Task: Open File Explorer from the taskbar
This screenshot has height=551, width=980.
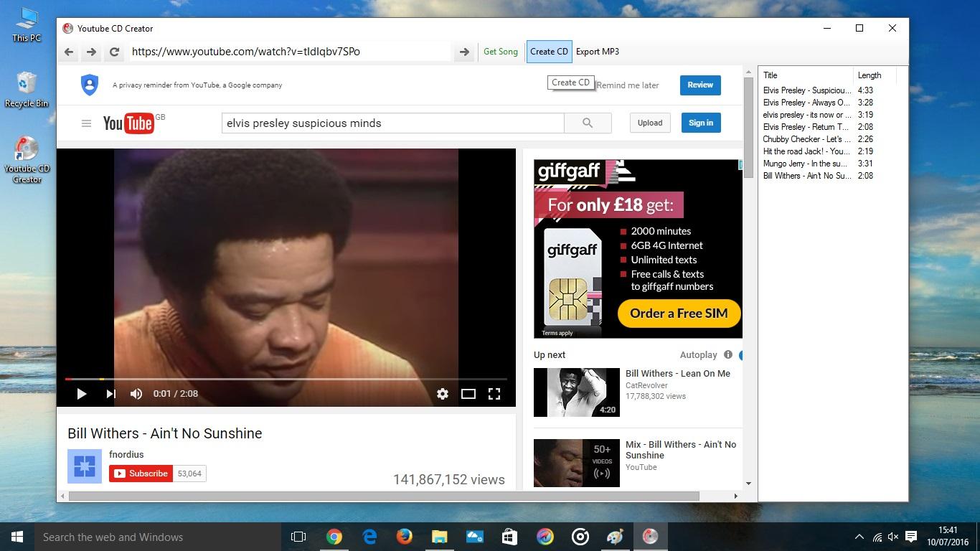Action: [x=440, y=537]
